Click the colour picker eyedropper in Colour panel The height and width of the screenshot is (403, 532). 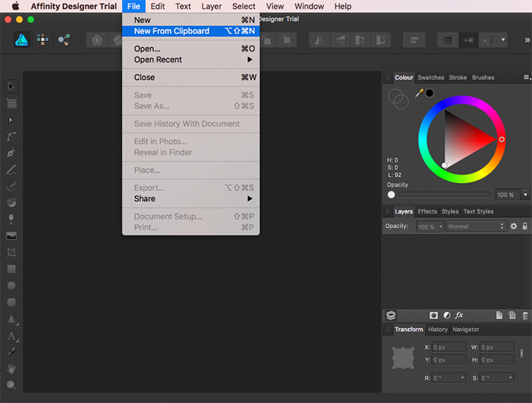419,93
